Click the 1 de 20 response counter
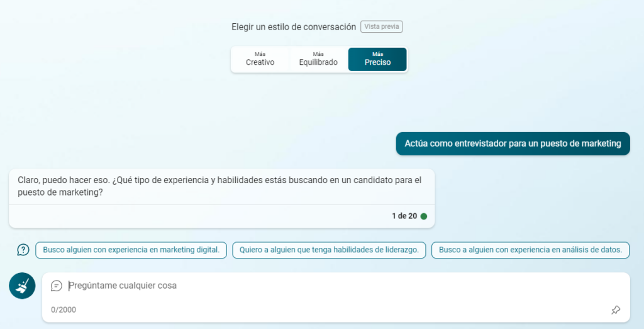The image size is (644, 329). pos(404,216)
